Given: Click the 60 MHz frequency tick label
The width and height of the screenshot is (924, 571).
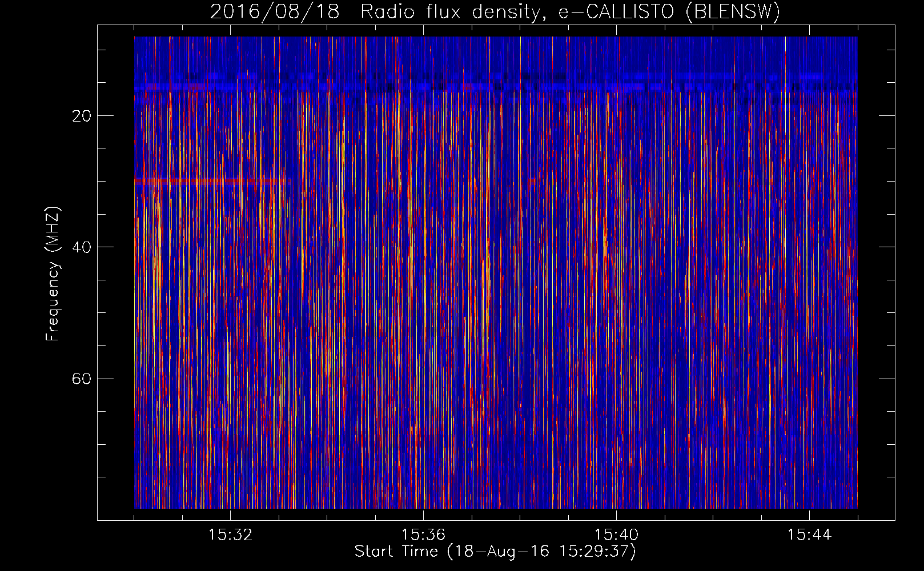Looking at the screenshot, I should tap(82, 379).
